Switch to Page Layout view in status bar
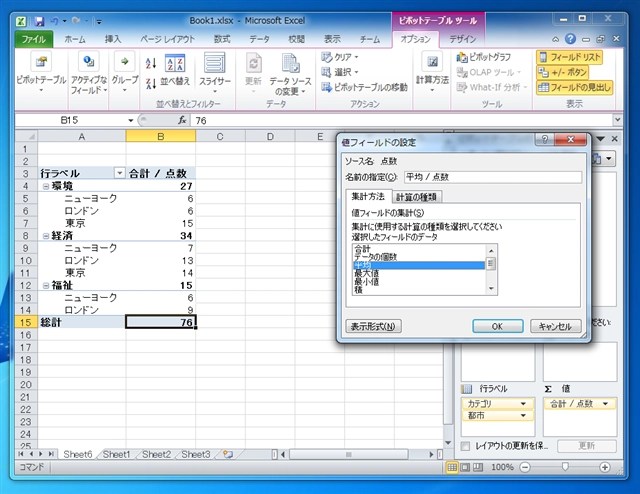 tap(465, 467)
